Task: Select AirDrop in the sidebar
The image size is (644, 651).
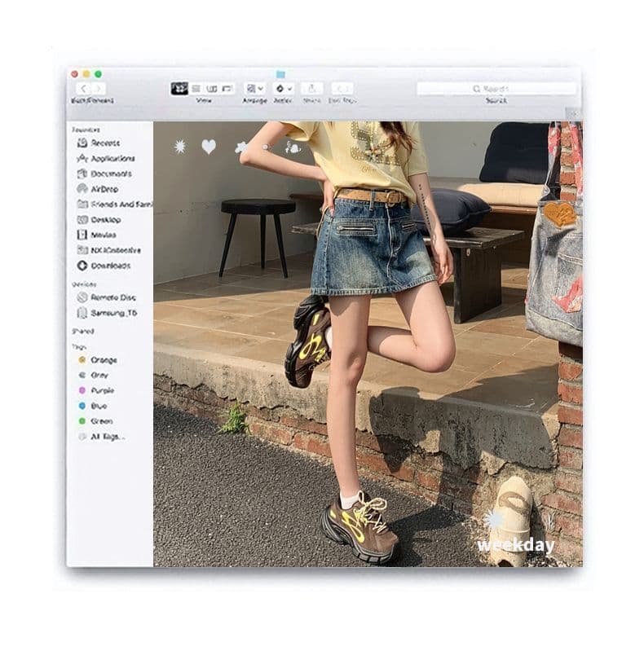Action: [x=98, y=189]
